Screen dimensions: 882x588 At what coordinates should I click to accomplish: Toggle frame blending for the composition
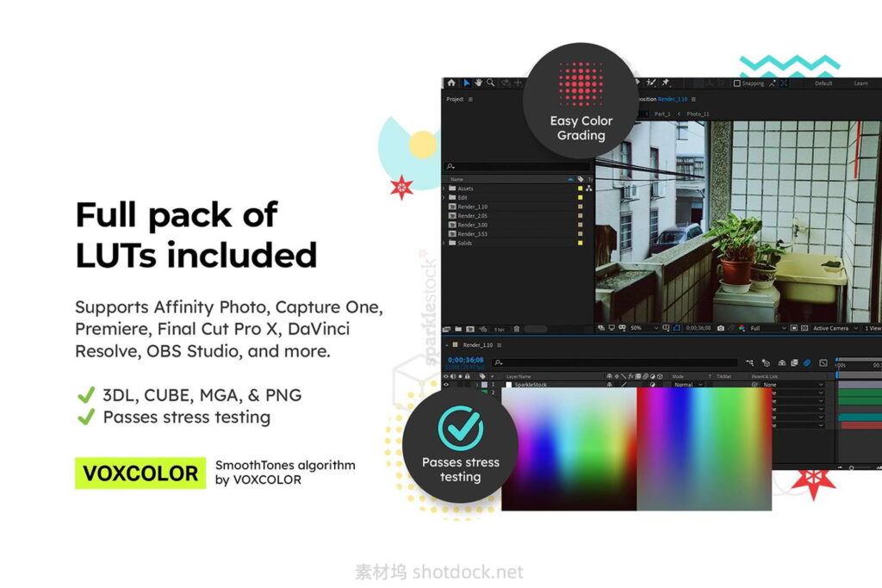pos(794,363)
